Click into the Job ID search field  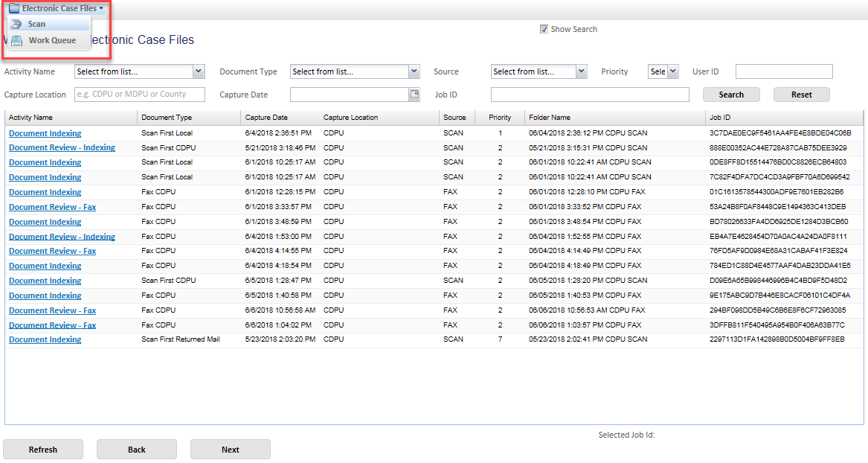[x=590, y=95]
